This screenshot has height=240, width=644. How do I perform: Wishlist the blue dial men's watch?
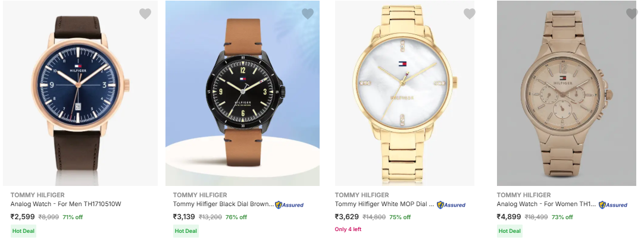coord(145,14)
